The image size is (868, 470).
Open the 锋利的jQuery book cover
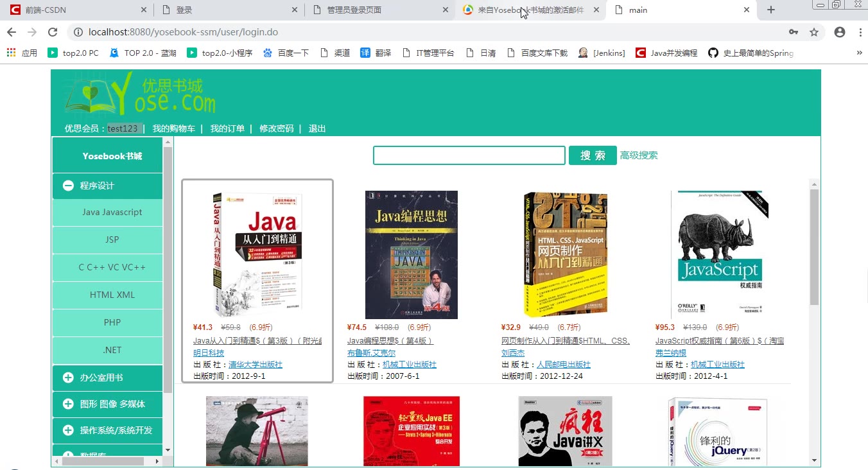(x=718, y=431)
